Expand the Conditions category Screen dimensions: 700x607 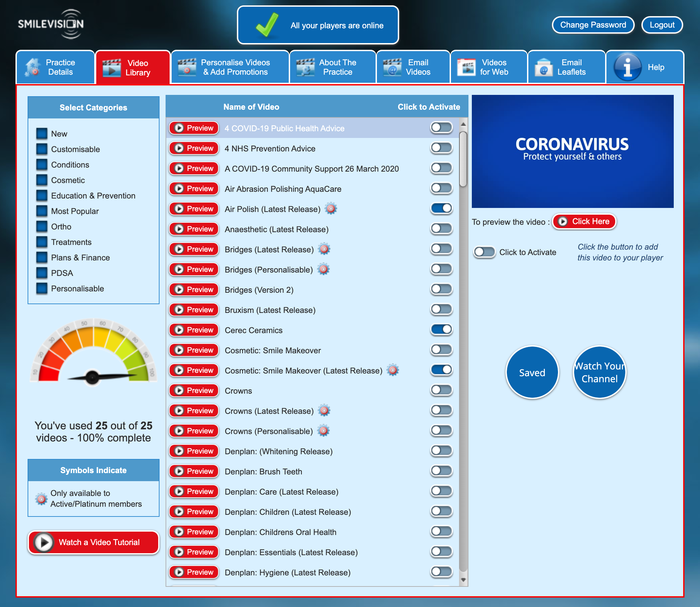[x=71, y=165]
